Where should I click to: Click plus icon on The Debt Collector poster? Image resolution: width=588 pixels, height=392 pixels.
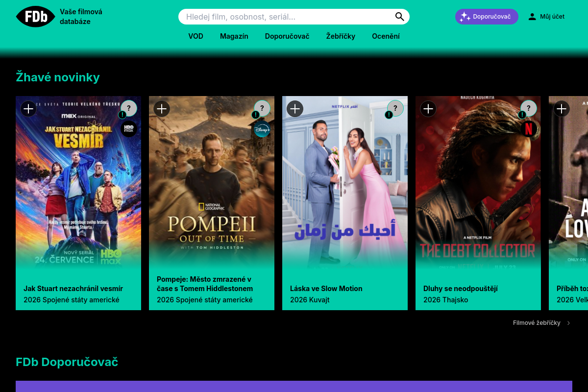click(428, 109)
